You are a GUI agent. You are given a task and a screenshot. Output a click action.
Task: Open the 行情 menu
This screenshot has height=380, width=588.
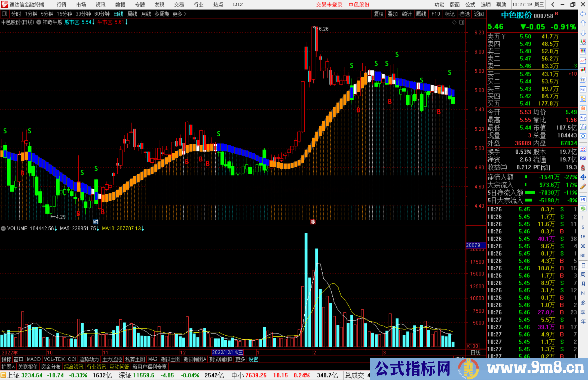[61, 5]
